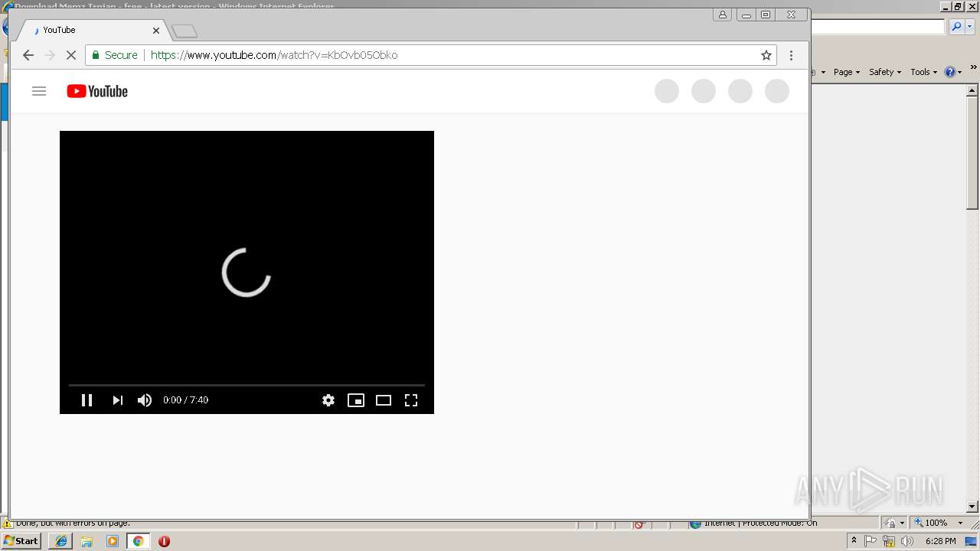Viewport: 980px width, 551px height.
Task: Switch to Chrome in the taskbar
Action: [x=138, y=541]
